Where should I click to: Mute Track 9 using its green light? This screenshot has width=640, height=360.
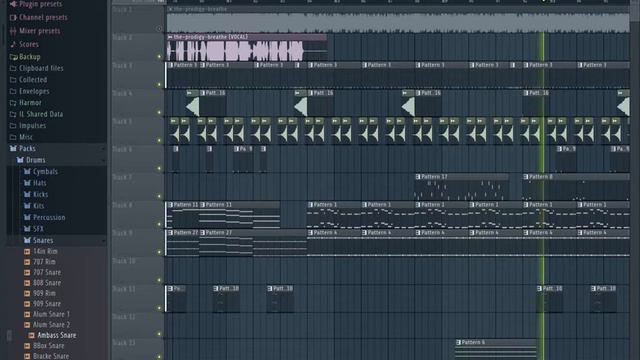tap(159, 252)
